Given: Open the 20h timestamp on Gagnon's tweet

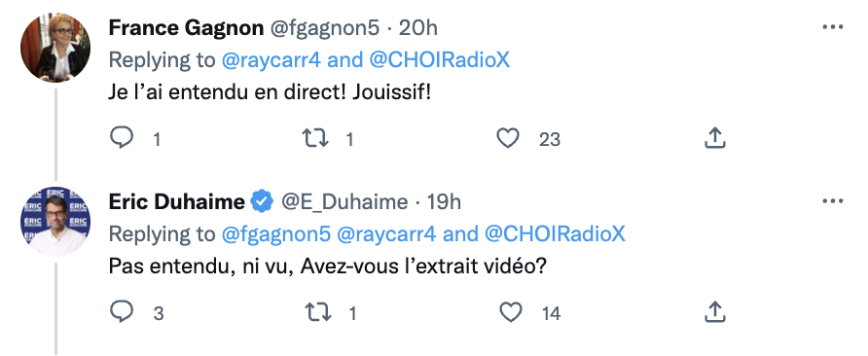Looking at the screenshot, I should (x=418, y=27).
